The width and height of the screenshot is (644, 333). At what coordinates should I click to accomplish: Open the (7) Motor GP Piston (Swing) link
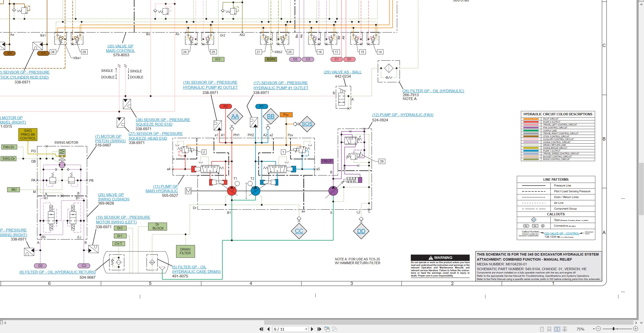pyautogui.click(x=110, y=138)
